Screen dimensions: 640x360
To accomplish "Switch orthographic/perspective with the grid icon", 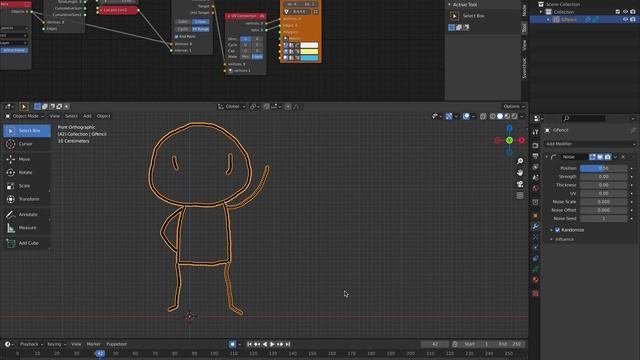I will pyautogui.click(x=520, y=196).
